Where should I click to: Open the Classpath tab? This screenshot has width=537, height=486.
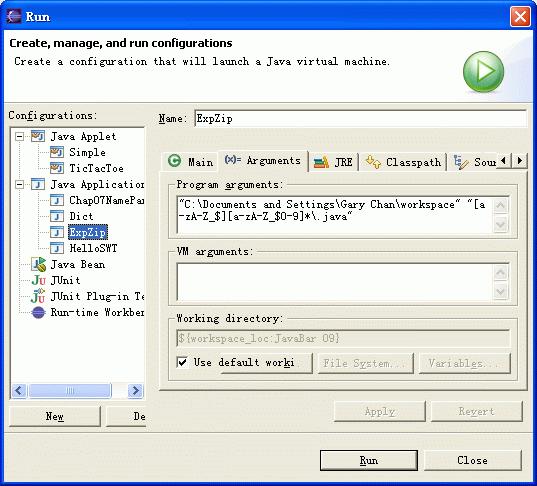(x=403, y=162)
